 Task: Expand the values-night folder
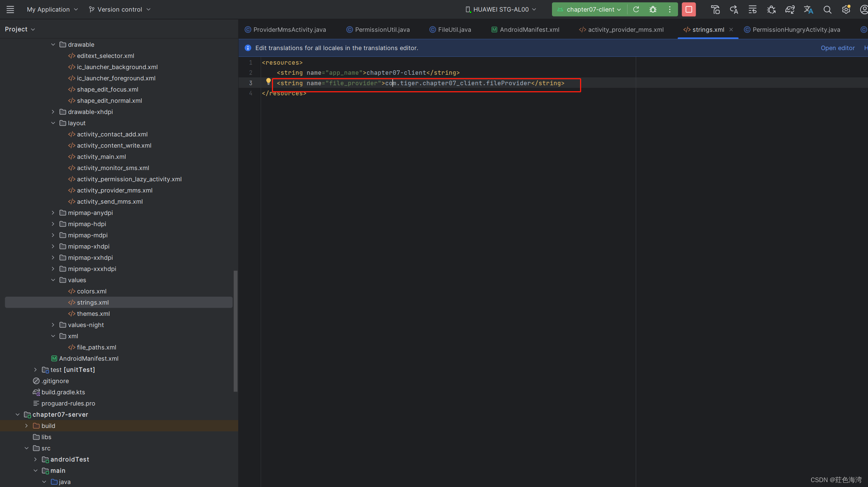coord(53,325)
